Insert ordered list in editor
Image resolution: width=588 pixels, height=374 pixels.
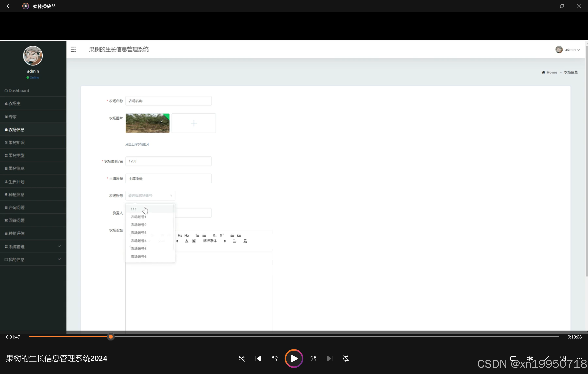pos(197,235)
